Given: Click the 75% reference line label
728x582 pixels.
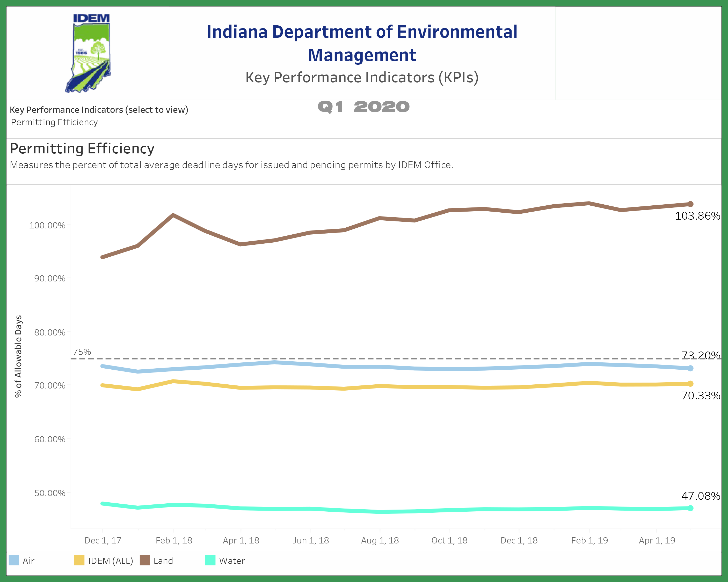Looking at the screenshot, I should [82, 352].
